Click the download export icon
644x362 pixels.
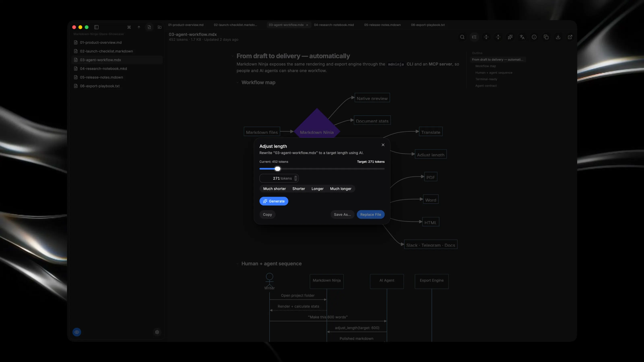[x=558, y=37]
